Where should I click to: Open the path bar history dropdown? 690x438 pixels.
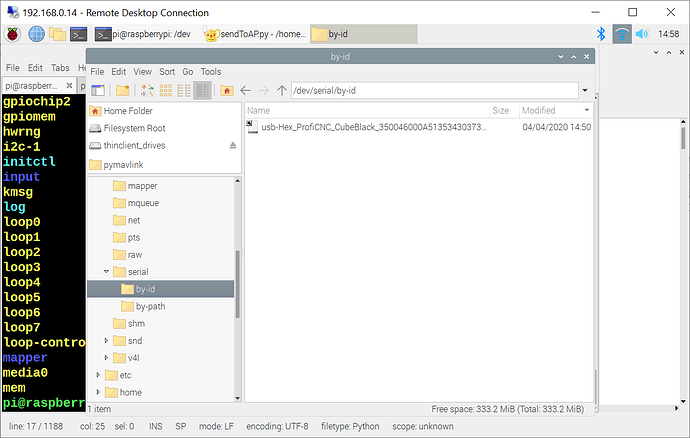click(x=585, y=91)
